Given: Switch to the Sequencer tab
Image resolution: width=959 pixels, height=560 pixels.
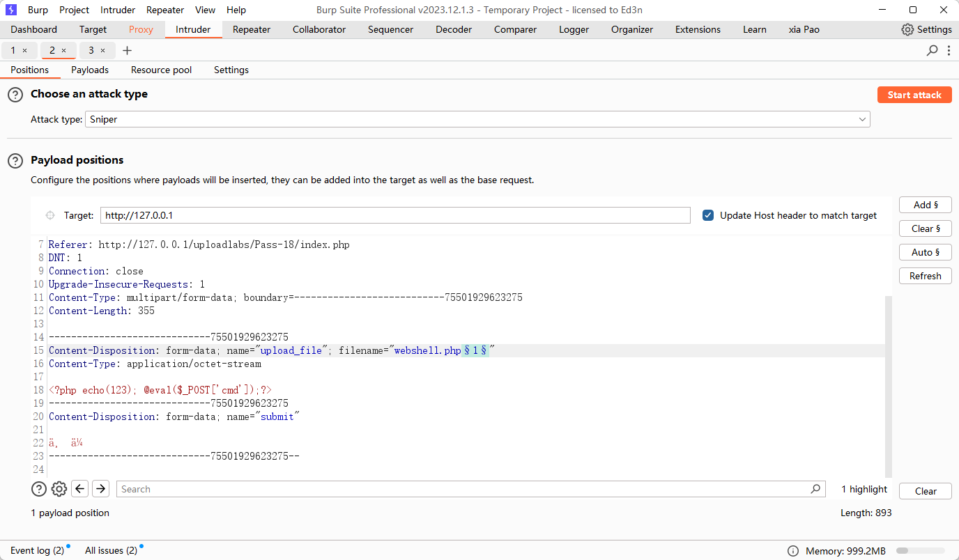Looking at the screenshot, I should click(390, 29).
